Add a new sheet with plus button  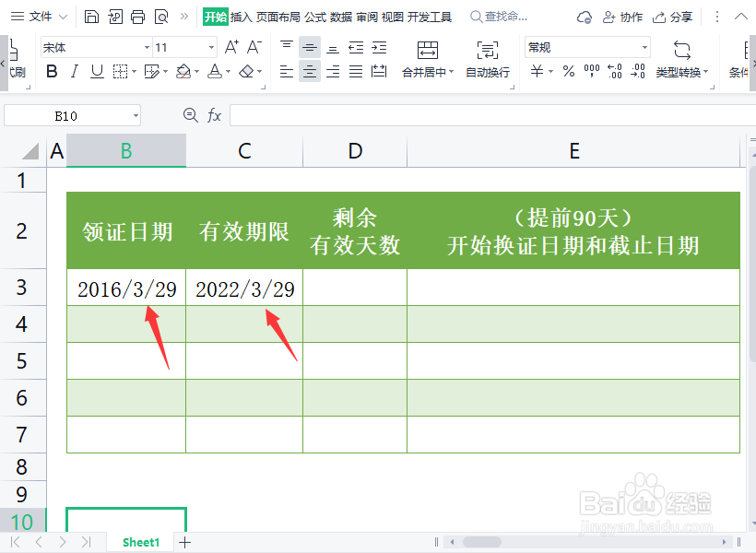click(x=184, y=542)
